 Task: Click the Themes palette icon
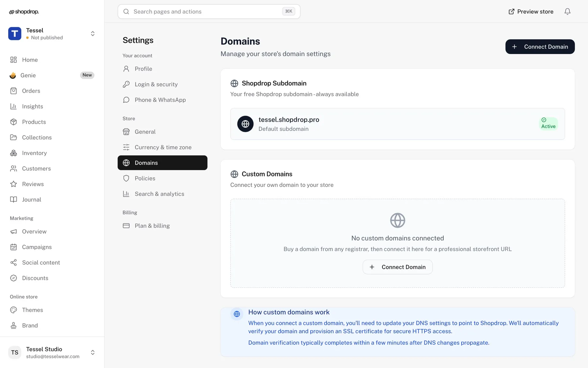pyautogui.click(x=13, y=310)
